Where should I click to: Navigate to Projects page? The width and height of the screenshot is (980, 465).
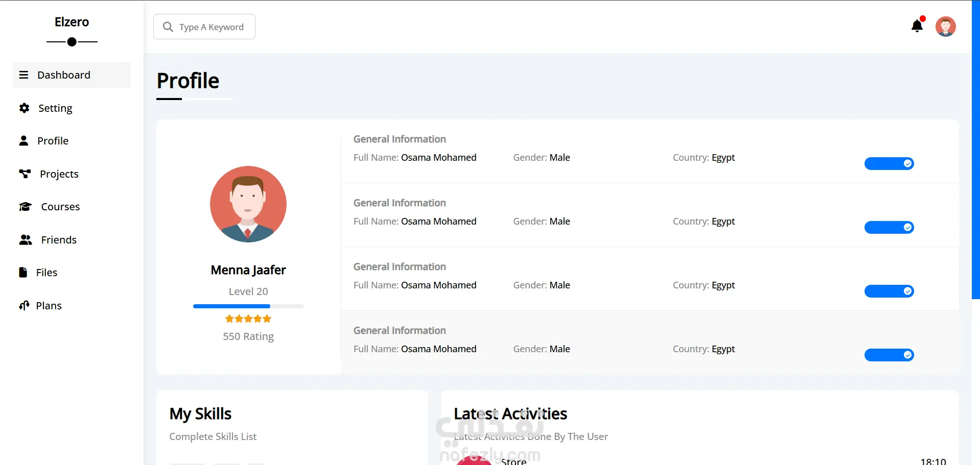[72, 174]
